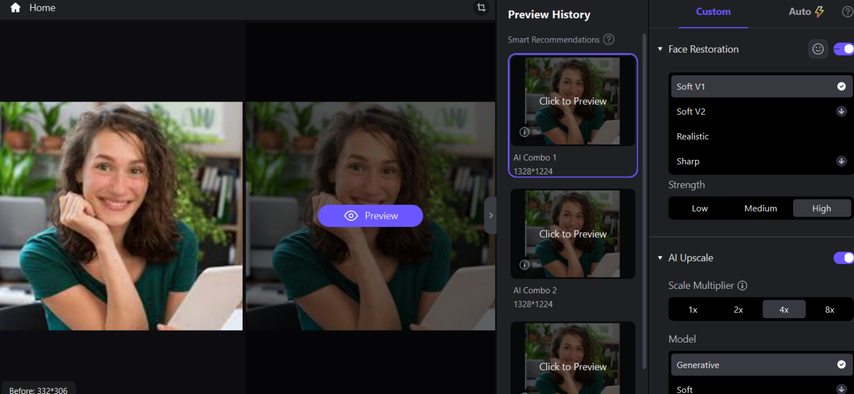Switch to the Auto tab
854x394 pixels.
point(806,11)
